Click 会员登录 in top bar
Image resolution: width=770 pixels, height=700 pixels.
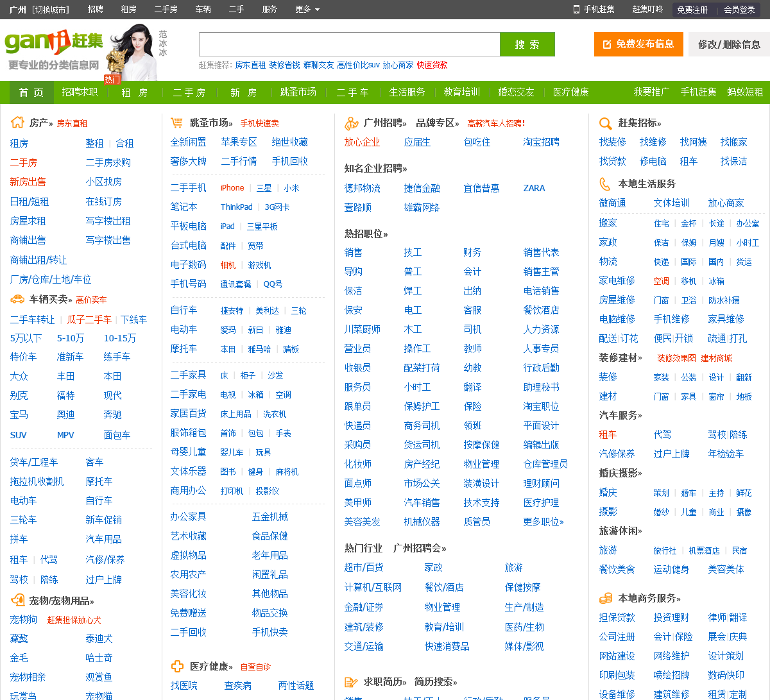pos(739,10)
